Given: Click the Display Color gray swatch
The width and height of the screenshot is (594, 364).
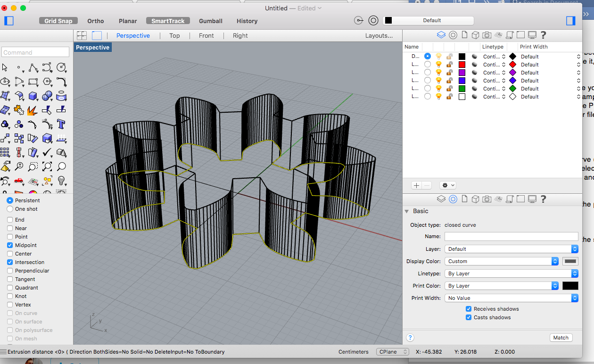Looking at the screenshot, I should 570,261.
